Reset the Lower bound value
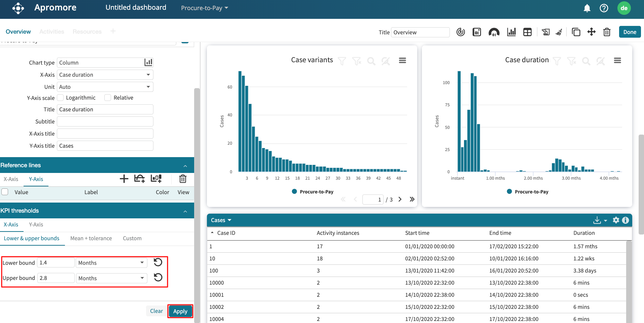The height and width of the screenshot is (323, 644). coord(158,262)
